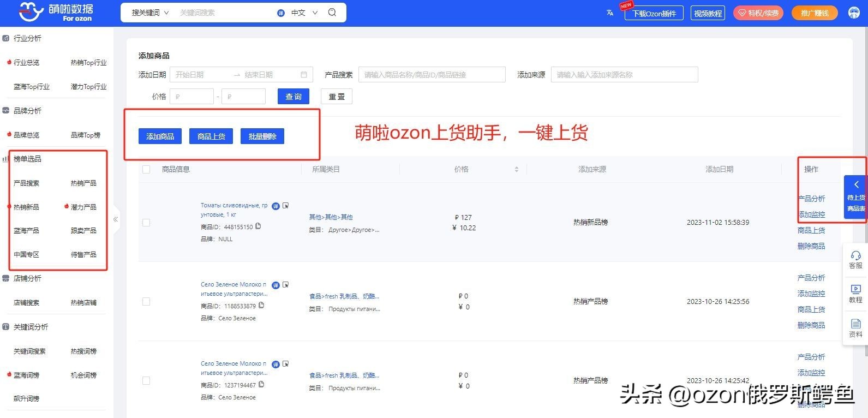
Task: Click the blue 商品上货 button
Action: (211, 136)
